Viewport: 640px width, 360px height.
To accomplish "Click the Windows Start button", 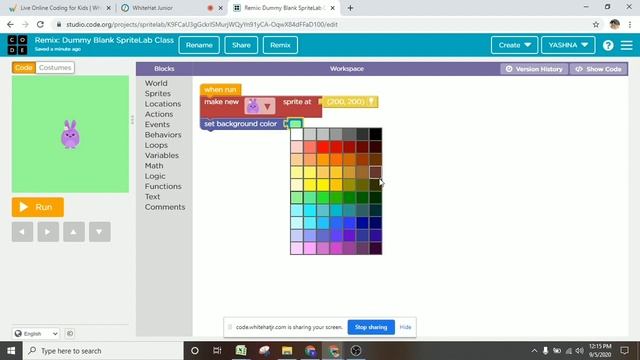I will pyautogui.click(x=11, y=351).
